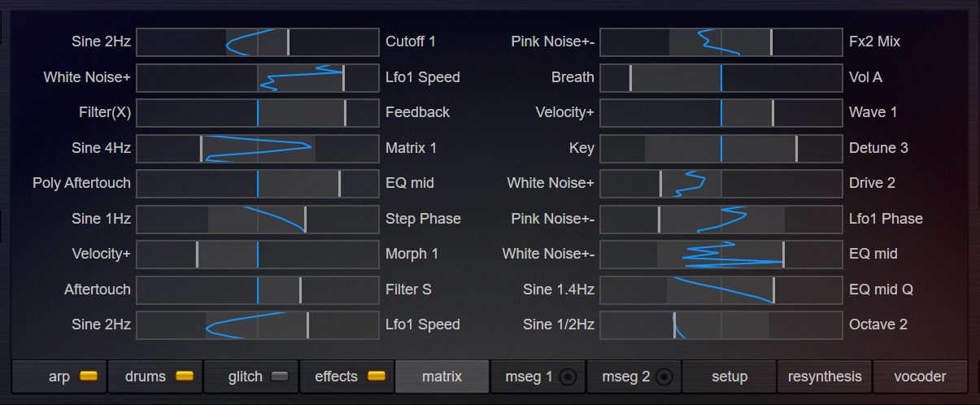This screenshot has width=980, height=405.
Task: Click the mseg 2 circular icon
Action: pos(664,377)
